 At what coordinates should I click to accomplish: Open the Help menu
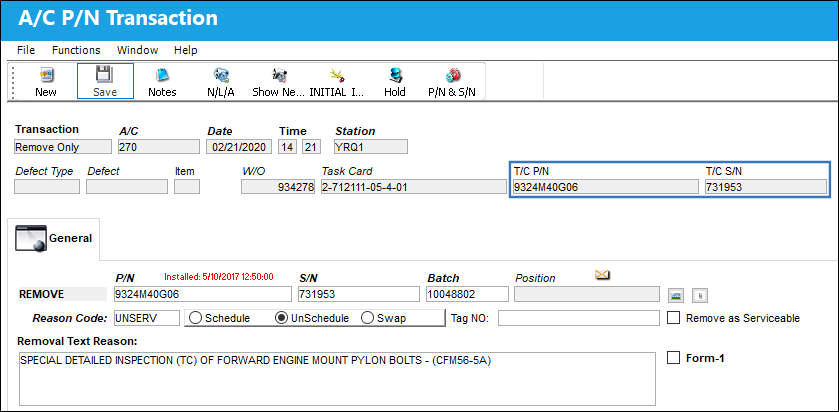pyautogui.click(x=186, y=50)
